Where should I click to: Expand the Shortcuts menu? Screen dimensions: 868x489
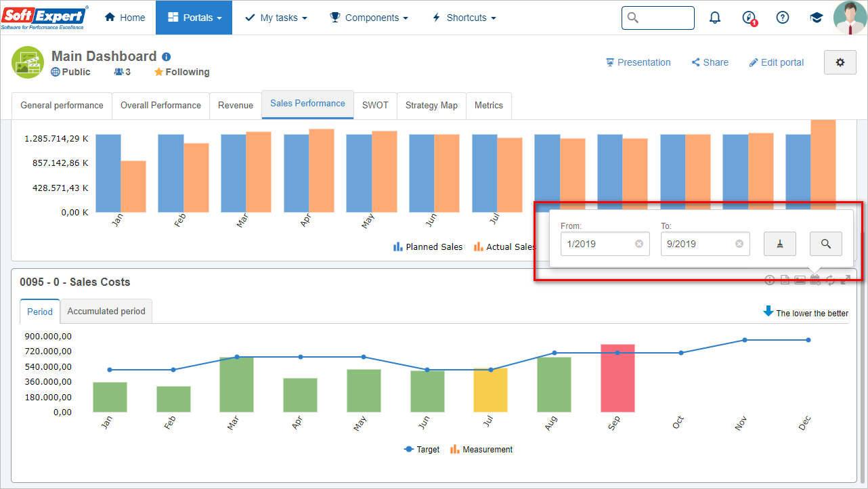pos(464,18)
